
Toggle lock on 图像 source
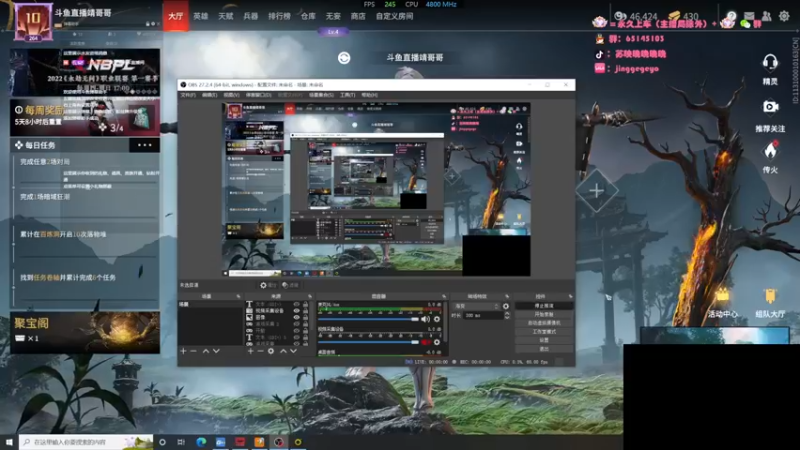click(306, 317)
